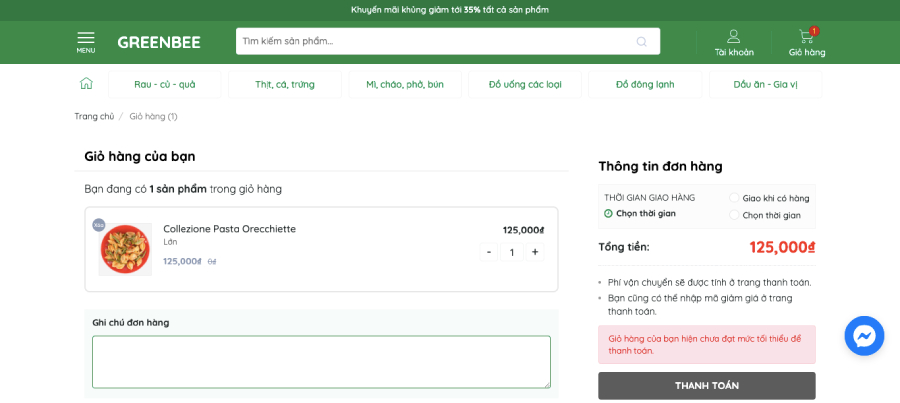900x403 pixels.
Task: Click the Ghi chú đơn hàng textarea
Action: pyautogui.click(x=321, y=362)
